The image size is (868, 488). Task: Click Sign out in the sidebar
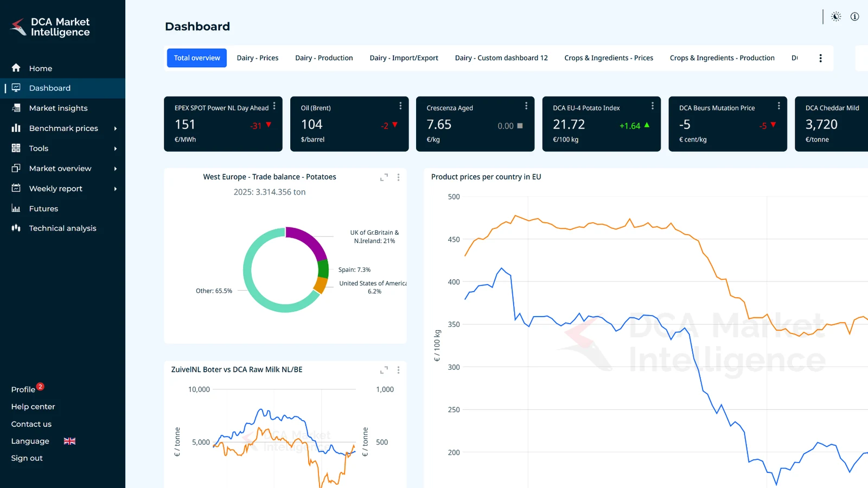[27, 458]
